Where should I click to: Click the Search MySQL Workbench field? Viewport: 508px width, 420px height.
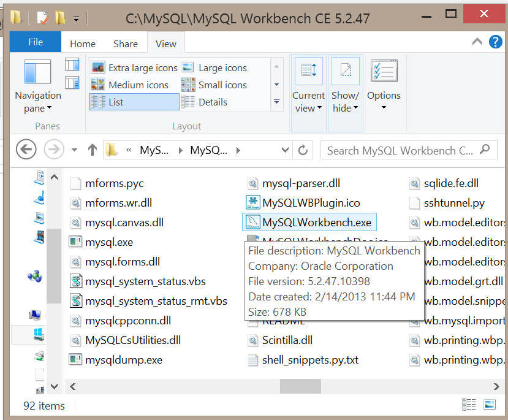[409, 150]
